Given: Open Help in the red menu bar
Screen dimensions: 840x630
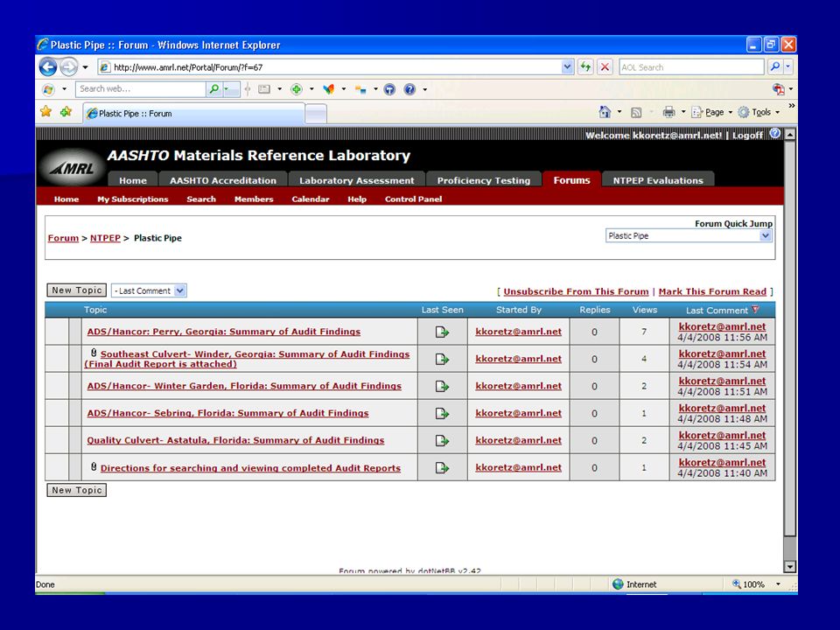Looking at the screenshot, I should point(357,199).
